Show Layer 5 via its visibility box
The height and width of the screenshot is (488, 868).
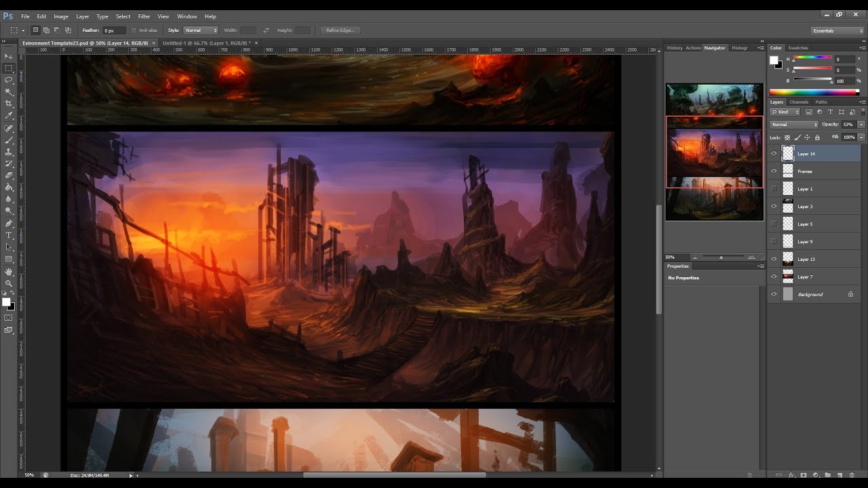(774, 224)
